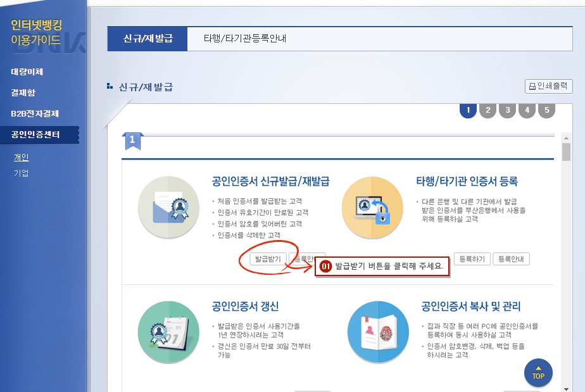Screen dimensions: 585x392
Task: Click the scrollbar down arrow
Action: [x=567, y=389]
